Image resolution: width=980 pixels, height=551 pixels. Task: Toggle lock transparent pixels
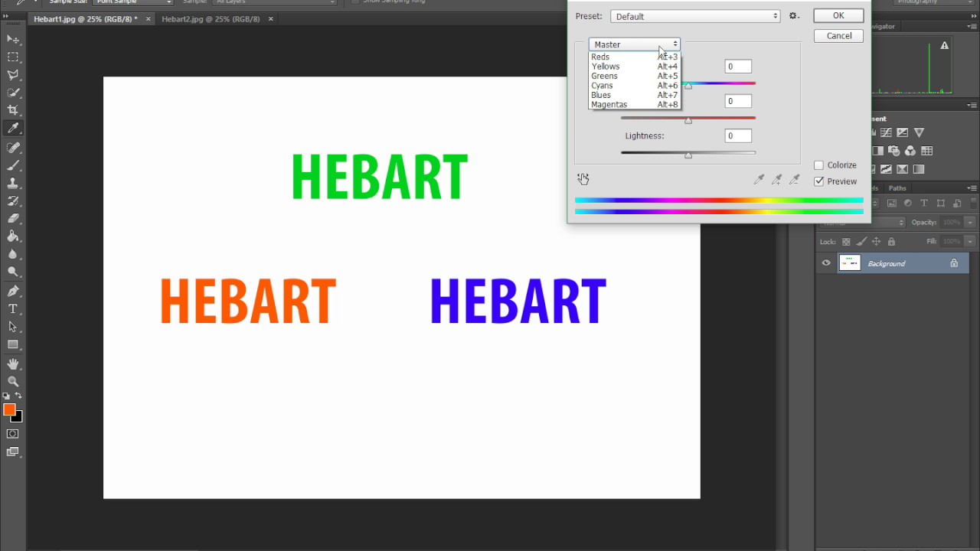[x=846, y=242]
